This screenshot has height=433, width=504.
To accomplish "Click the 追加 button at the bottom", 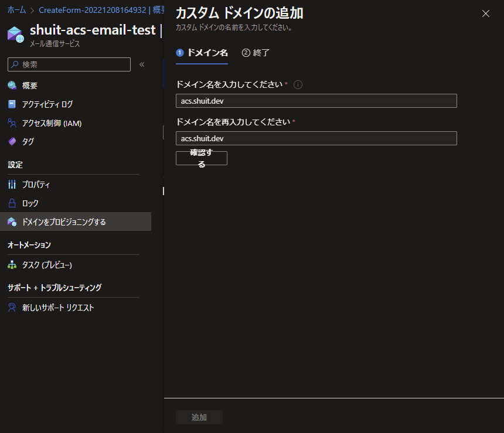I will point(199,417).
